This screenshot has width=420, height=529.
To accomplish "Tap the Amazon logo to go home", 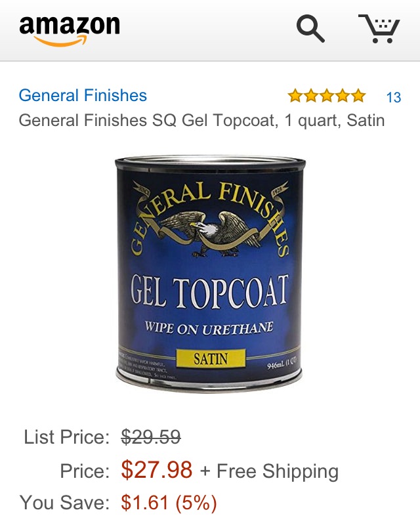I will (70, 31).
